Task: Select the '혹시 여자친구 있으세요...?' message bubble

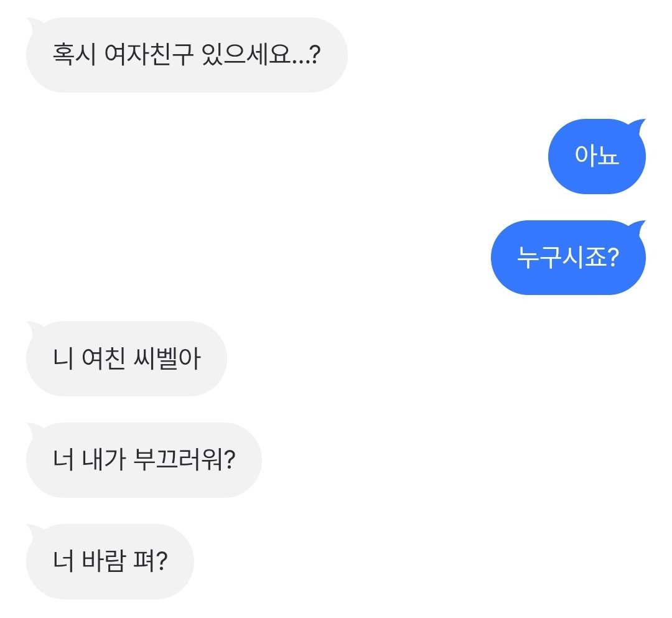Action: pos(187,55)
